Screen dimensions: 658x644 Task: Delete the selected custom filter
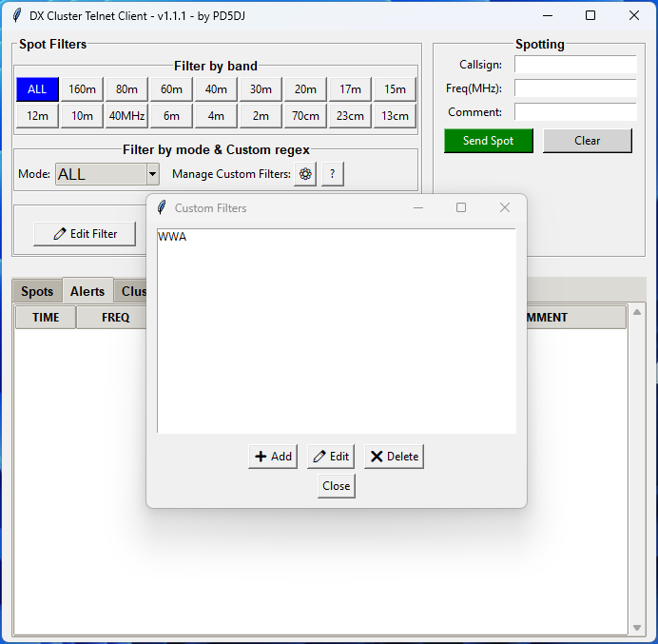coord(394,457)
